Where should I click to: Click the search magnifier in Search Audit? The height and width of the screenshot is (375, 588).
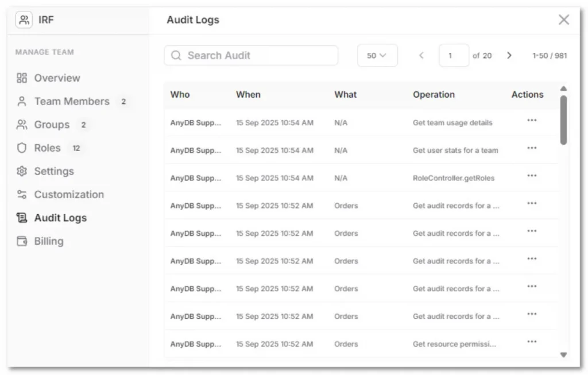(x=176, y=55)
